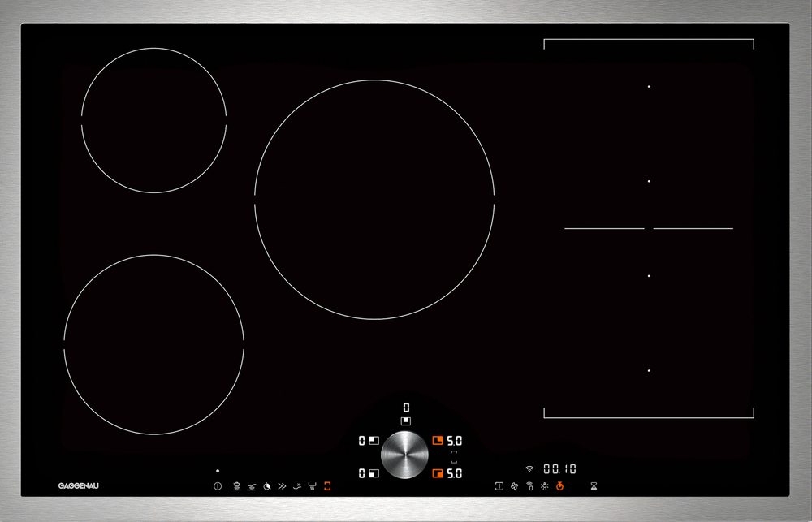Touch the small top-left round cooking zone
The height and width of the screenshot is (522, 812).
[153, 120]
